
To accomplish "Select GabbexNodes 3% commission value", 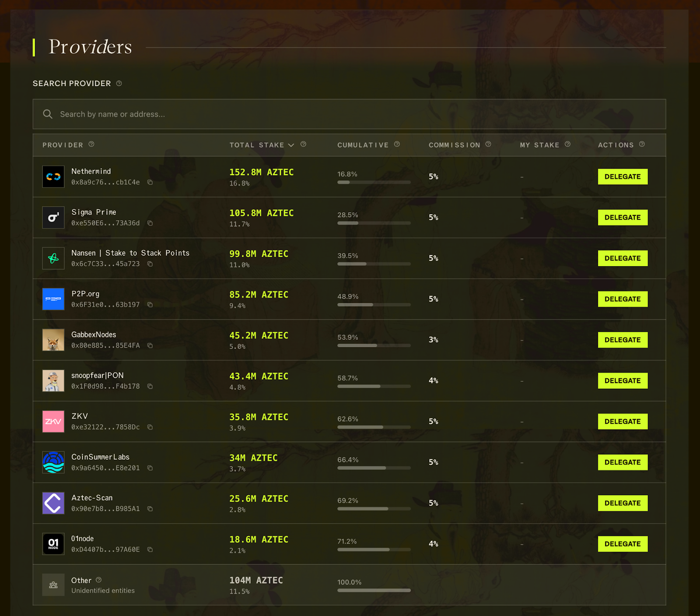I will pos(434,340).
